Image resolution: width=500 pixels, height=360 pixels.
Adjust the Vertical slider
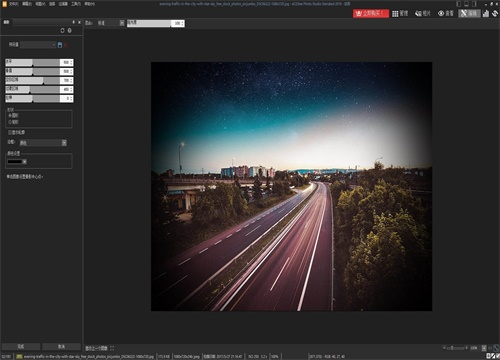tap(32, 71)
